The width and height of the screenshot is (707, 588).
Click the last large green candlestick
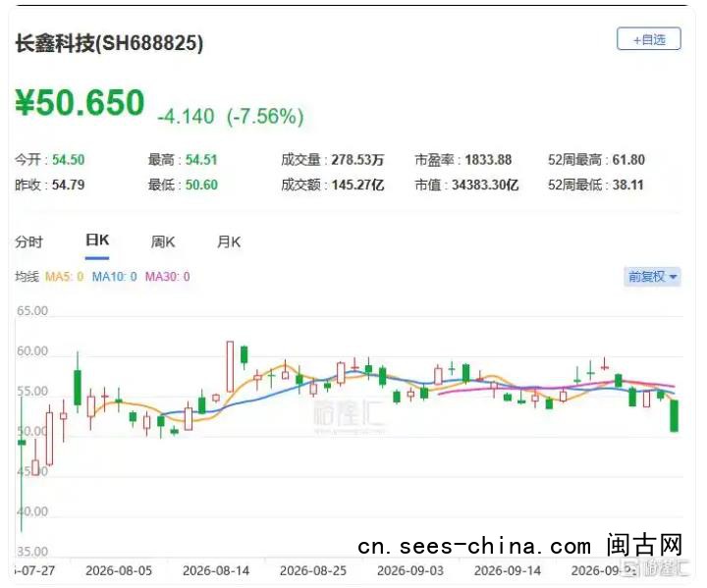[674, 416]
